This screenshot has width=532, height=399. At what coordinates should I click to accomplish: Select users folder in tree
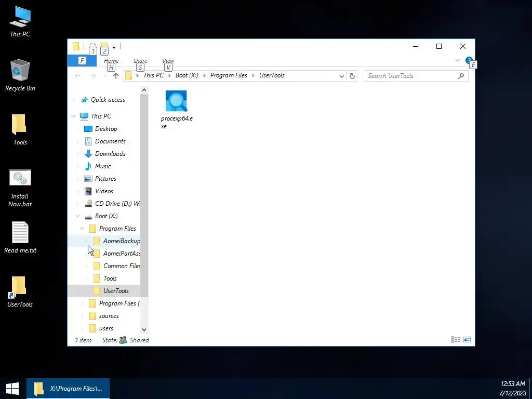(x=106, y=328)
